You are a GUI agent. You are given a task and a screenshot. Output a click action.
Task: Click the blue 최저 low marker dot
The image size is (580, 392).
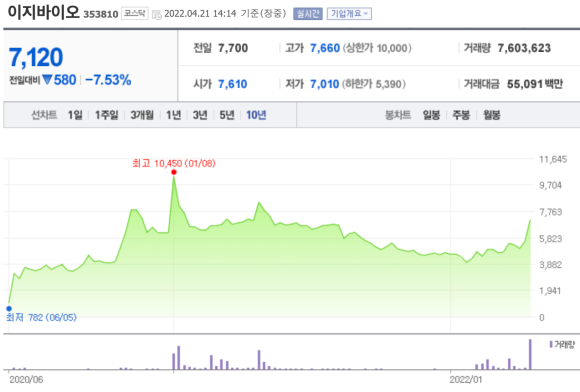click(9, 308)
